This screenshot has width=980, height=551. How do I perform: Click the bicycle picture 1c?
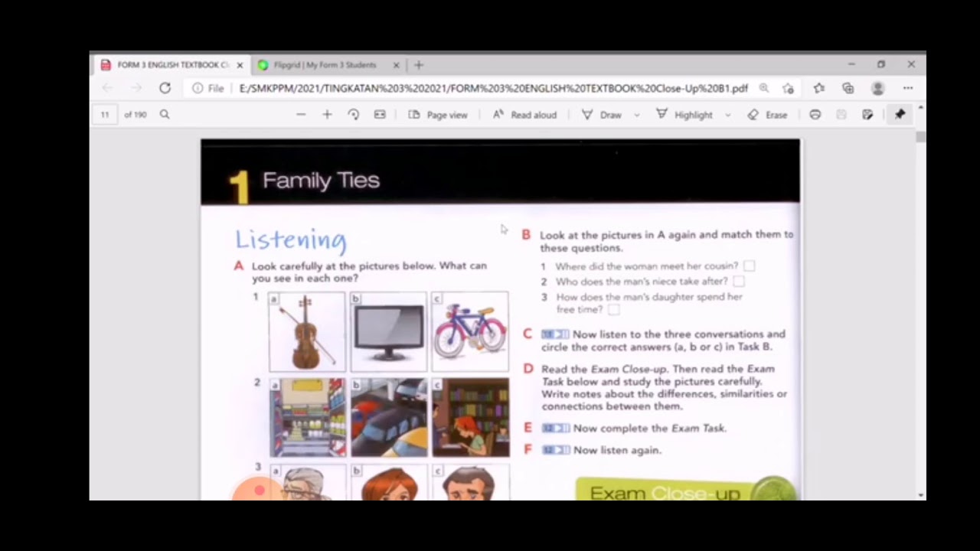(470, 332)
